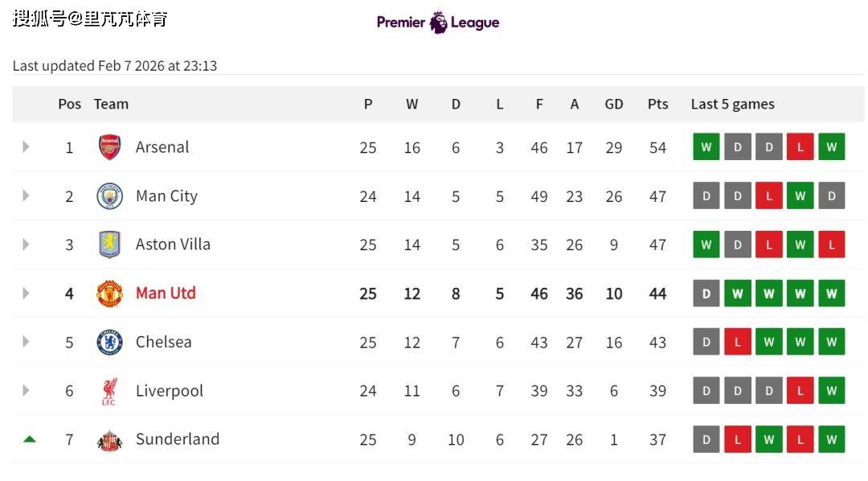This screenshot has height=481, width=868.
Task: Click the Chelsea club crest
Action: tap(109, 342)
